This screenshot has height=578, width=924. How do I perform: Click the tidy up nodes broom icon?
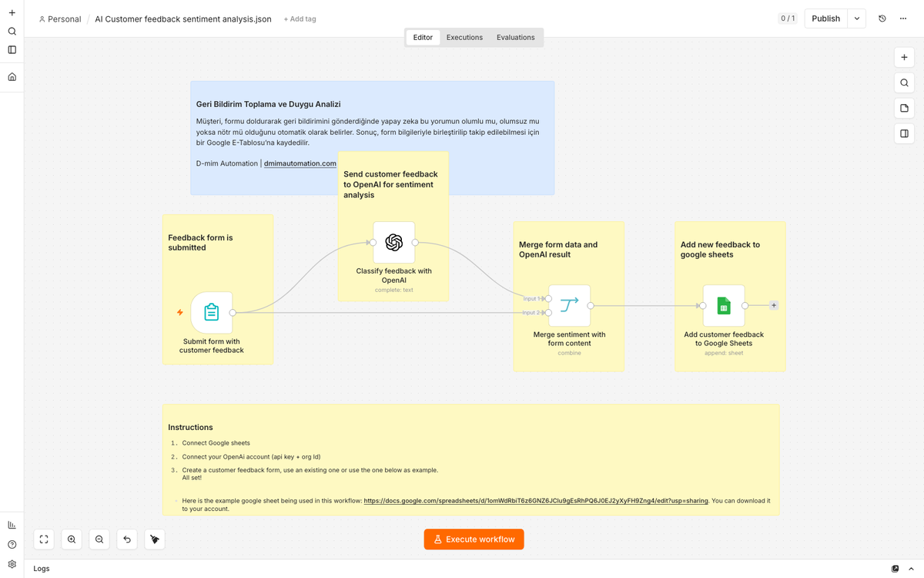pyautogui.click(x=155, y=539)
